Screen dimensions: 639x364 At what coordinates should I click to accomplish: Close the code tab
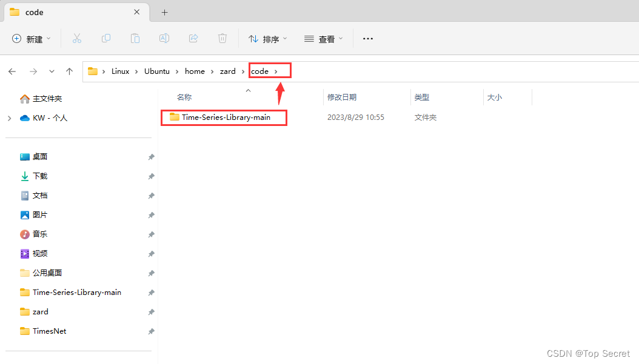point(137,12)
